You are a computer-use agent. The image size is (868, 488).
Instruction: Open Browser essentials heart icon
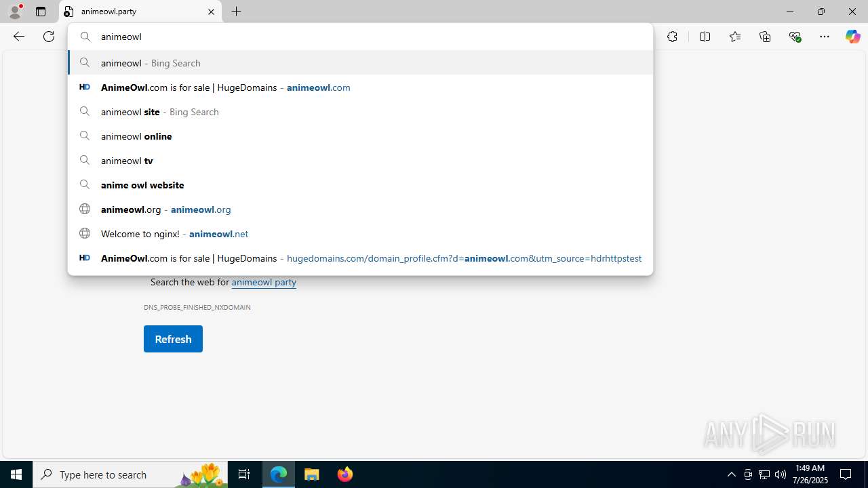tap(795, 37)
